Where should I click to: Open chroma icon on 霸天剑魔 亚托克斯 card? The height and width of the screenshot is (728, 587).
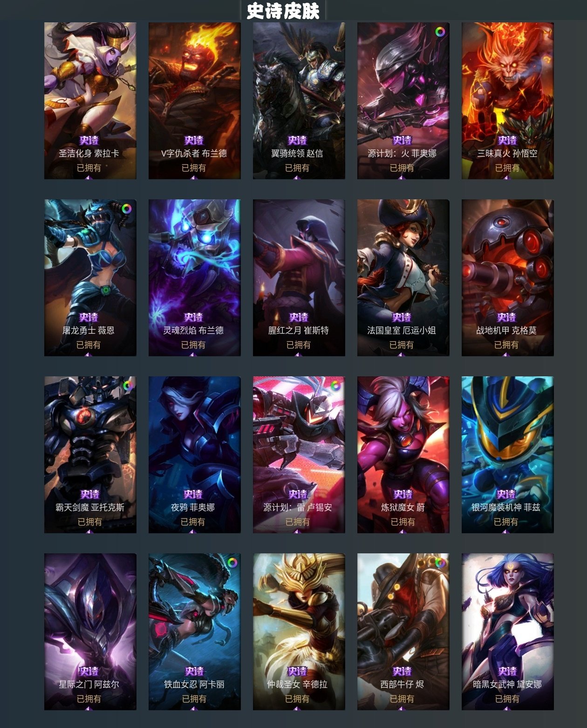127,385
